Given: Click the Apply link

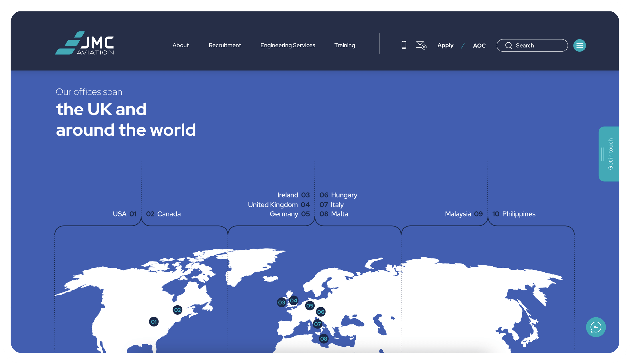Looking at the screenshot, I should click(x=445, y=46).
